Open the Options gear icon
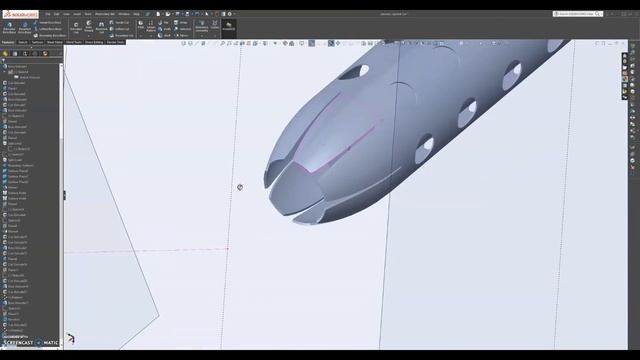 pos(230,14)
